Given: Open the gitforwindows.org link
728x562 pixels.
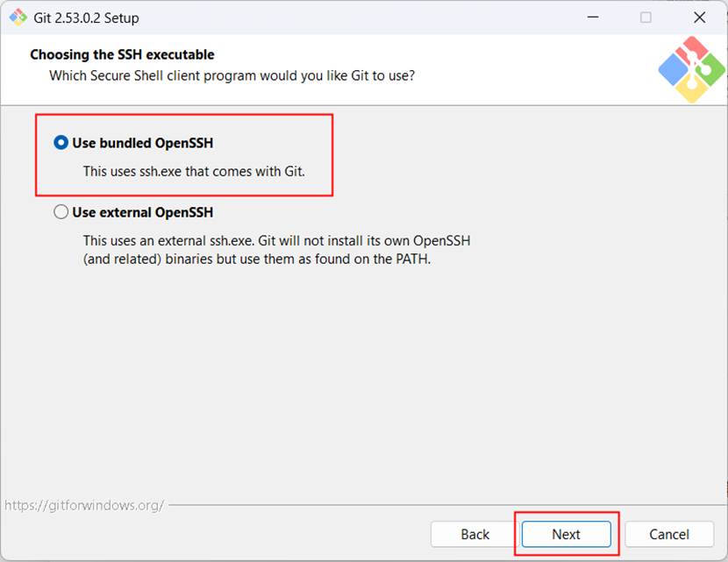Looking at the screenshot, I should [x=84, y=505].
